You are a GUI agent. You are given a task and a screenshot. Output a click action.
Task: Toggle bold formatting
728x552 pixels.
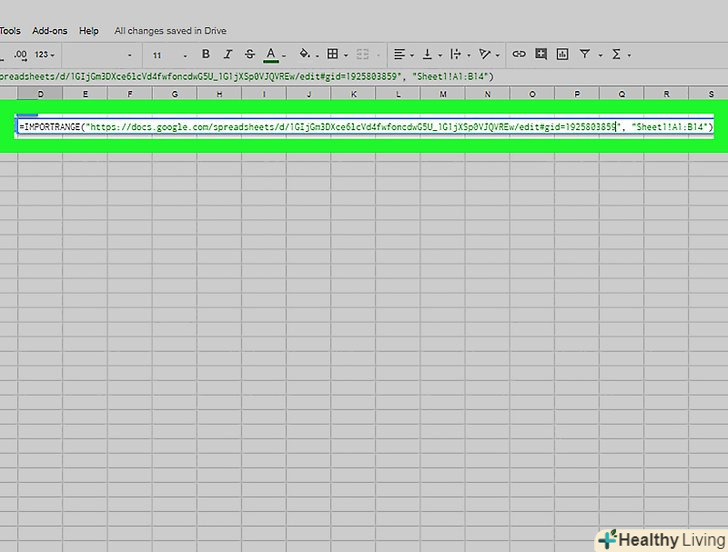point(206,54)
